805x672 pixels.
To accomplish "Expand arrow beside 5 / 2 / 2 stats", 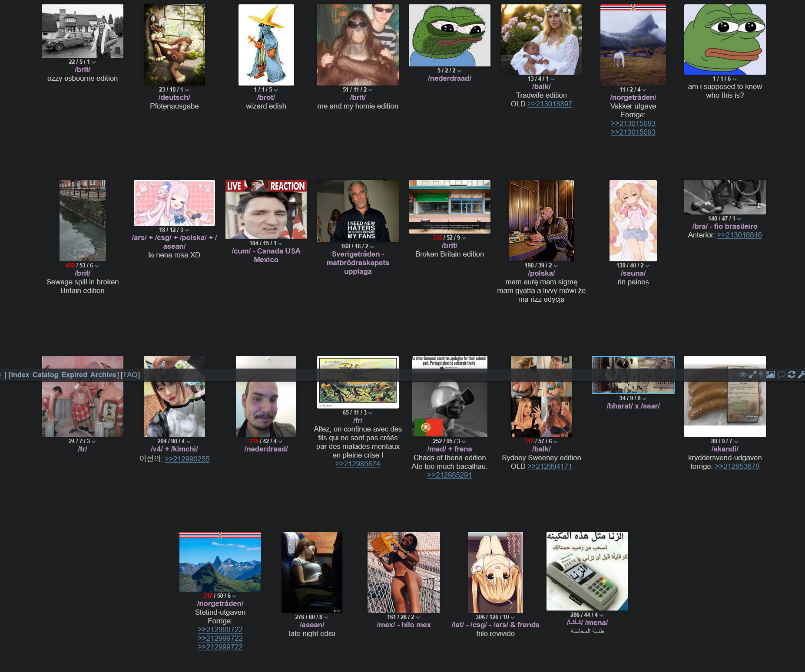I will 459,71.
